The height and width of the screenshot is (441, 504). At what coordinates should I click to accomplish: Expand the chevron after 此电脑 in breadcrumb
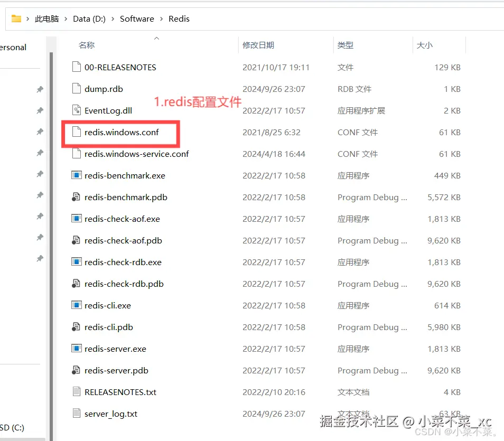tap(66, 19)
